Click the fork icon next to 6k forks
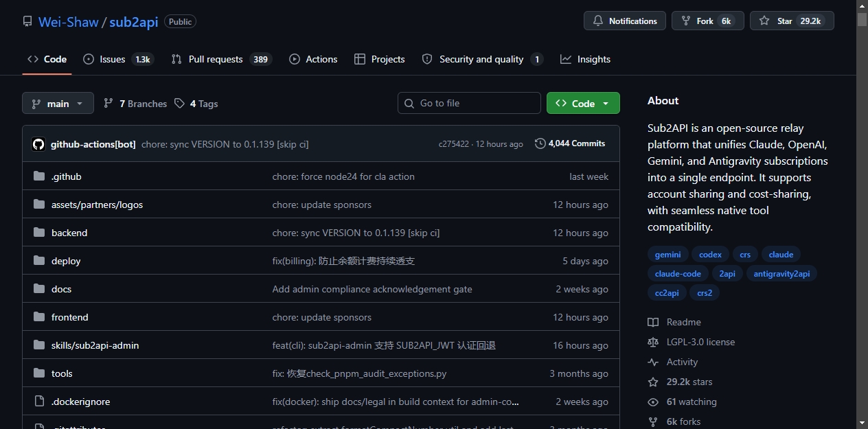 click(653, 421)
